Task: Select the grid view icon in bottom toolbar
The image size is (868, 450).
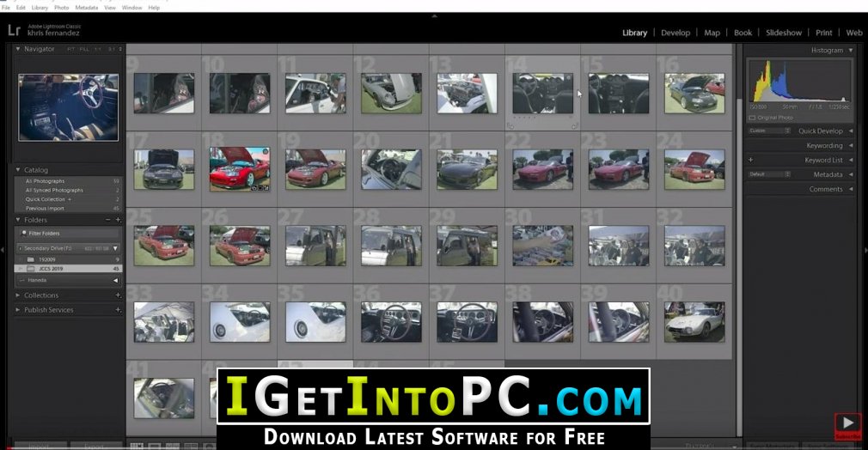Action: 136,446
